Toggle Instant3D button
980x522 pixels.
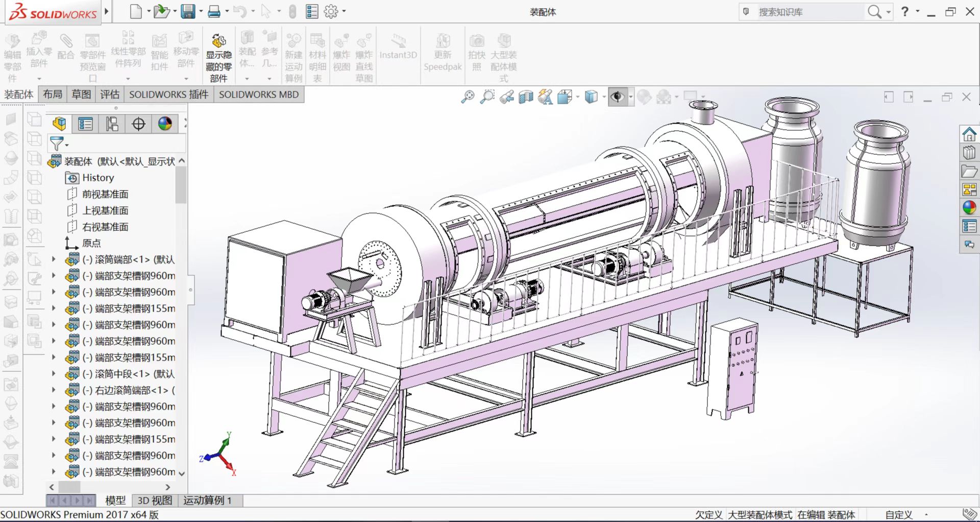(398, 48)
